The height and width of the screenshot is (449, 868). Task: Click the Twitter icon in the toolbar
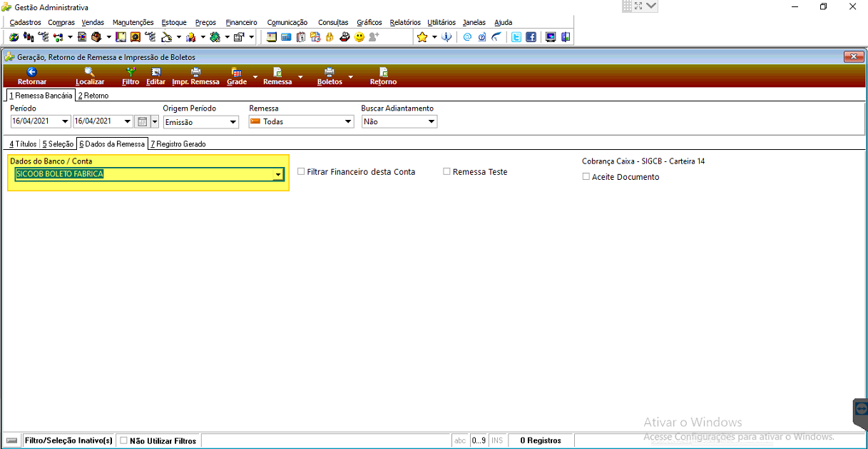click(516, 37)
